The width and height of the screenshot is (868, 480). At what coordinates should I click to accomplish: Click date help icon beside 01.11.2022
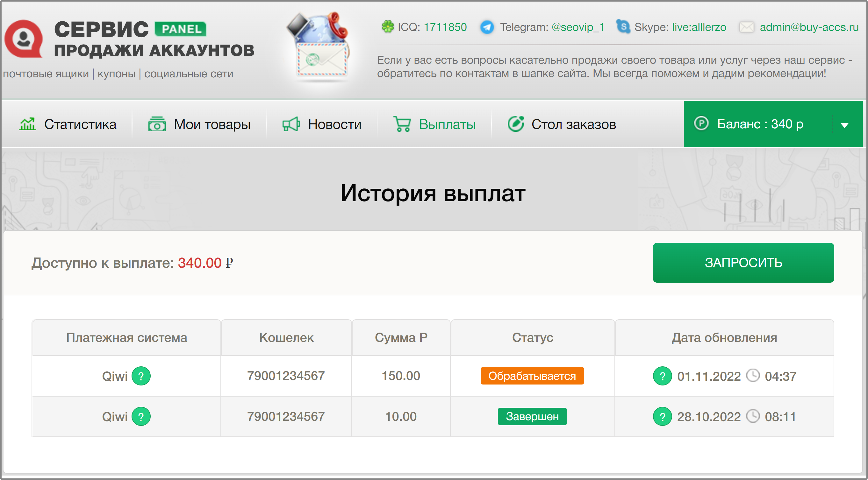(x=662, y=376)
